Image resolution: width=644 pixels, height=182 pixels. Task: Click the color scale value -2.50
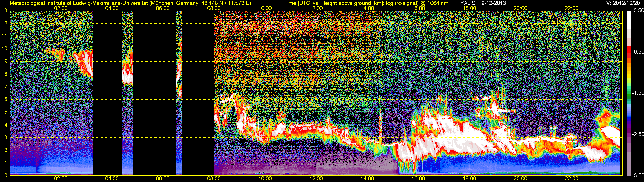(638, 134)
